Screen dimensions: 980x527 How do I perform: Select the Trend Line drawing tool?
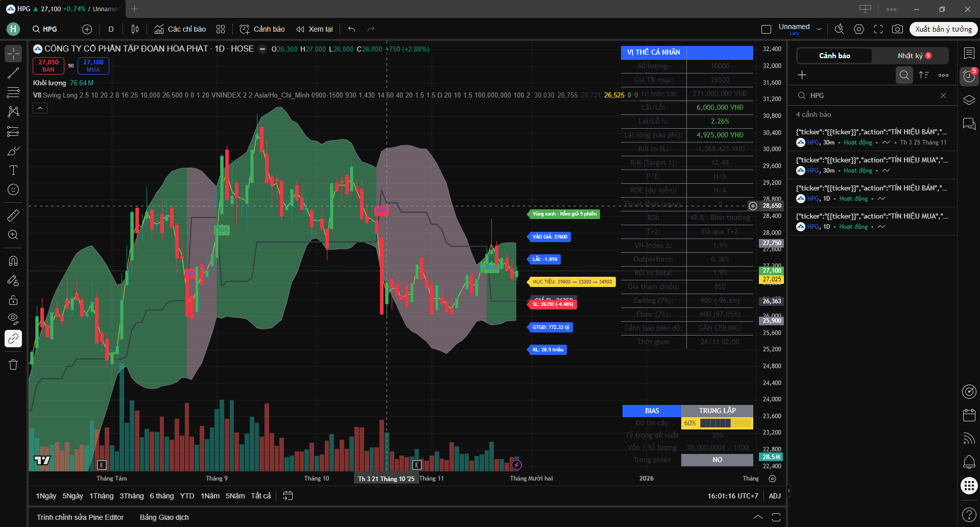13,73
